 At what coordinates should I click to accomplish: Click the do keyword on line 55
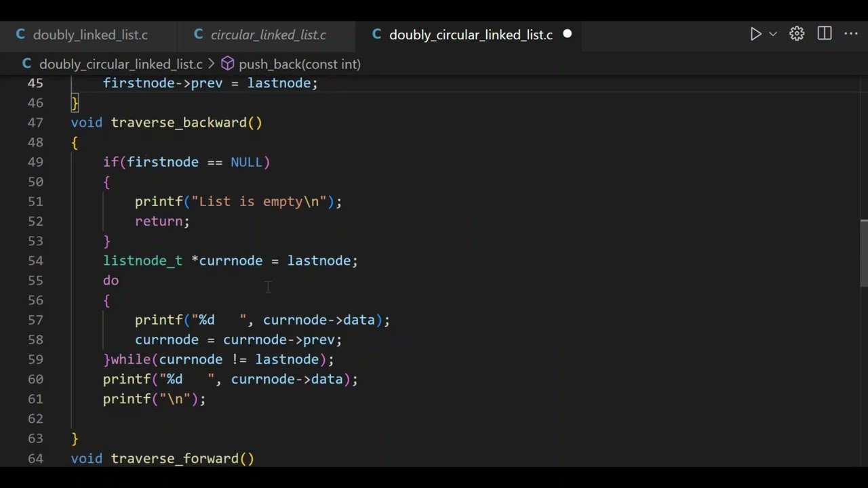pos(111,280)
